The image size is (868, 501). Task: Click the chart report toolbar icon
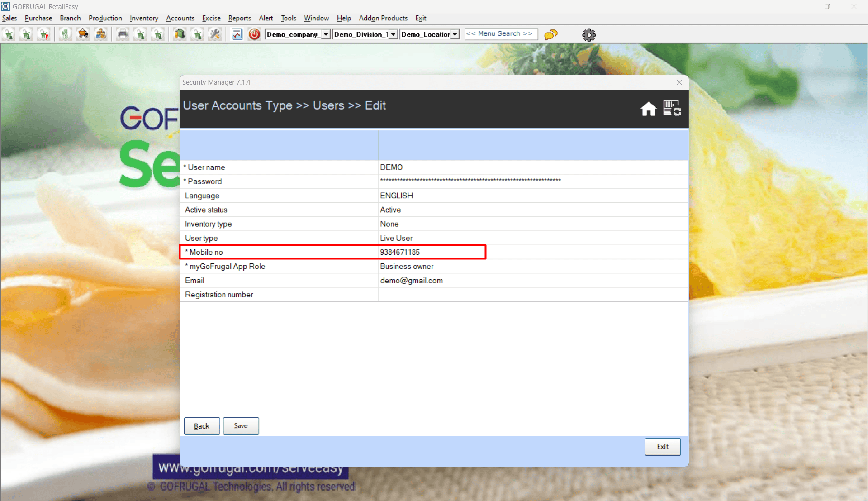237,34
